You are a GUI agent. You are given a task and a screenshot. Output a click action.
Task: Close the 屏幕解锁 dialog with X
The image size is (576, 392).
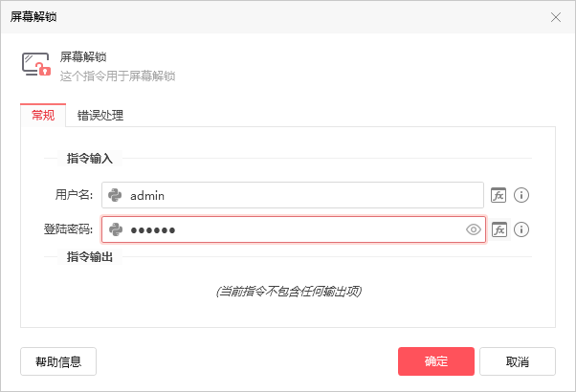(555, 17)
